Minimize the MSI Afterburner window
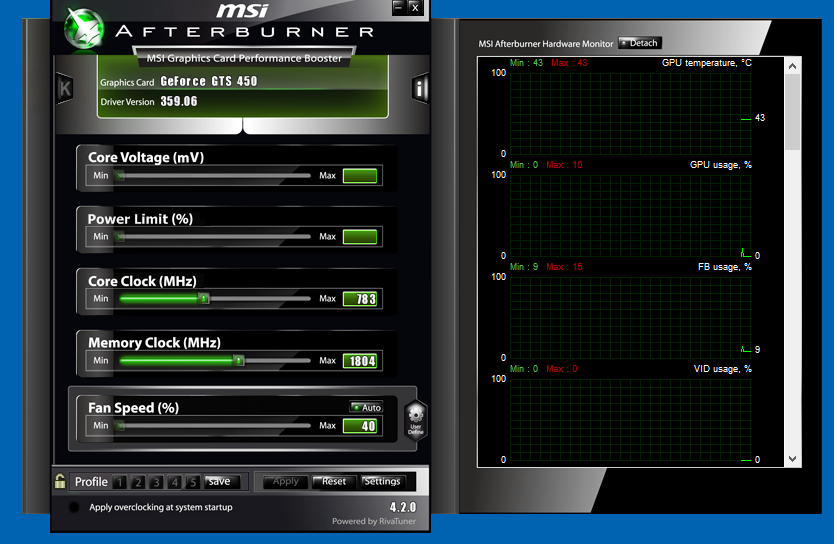This screenshot has width=837, height=545. (x=399, y=7)
